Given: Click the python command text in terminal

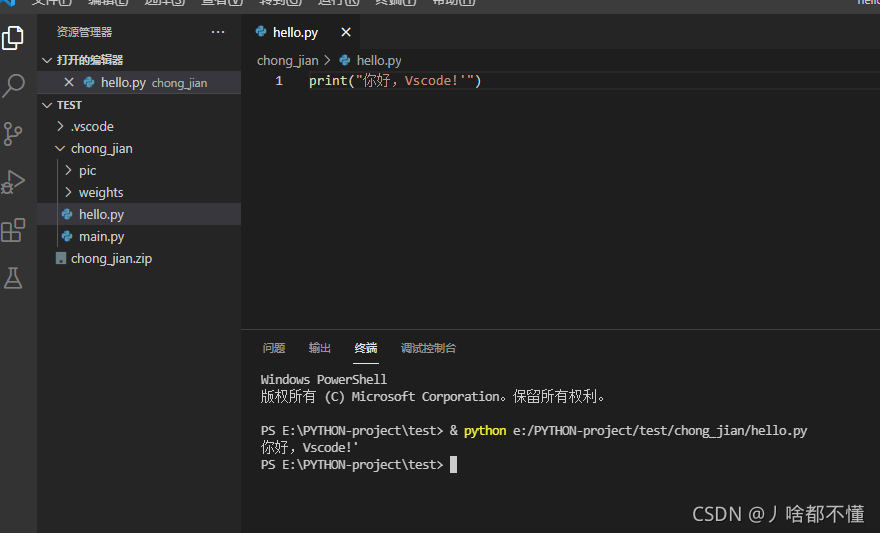Looking at the screenshot, I should (x=485, y=431).
